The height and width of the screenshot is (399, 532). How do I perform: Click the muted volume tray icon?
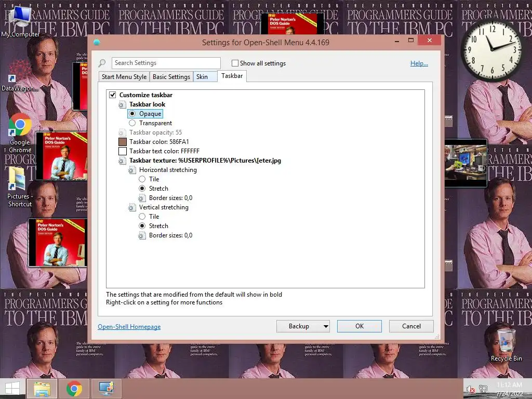coord(470,390)
